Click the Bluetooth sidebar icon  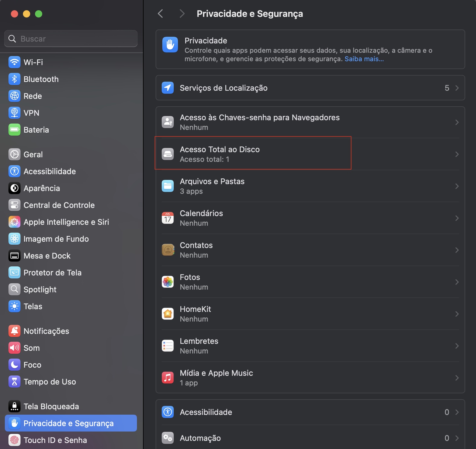coord(14,79)
